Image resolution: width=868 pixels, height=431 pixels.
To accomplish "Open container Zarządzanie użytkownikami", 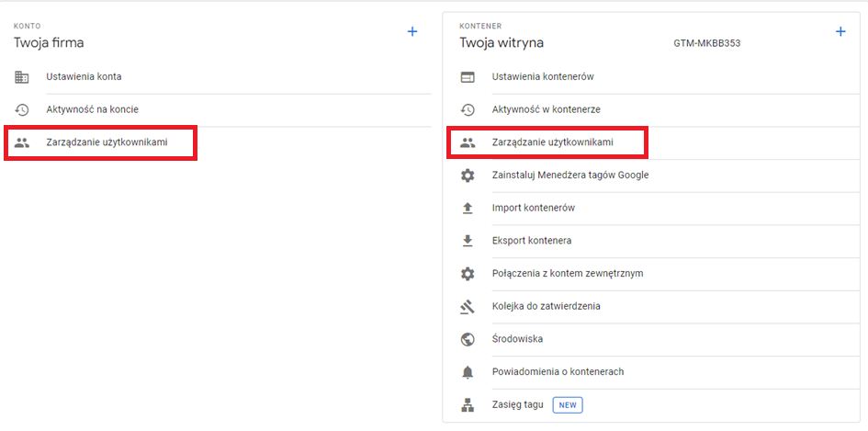I will [x=552, y=143].
